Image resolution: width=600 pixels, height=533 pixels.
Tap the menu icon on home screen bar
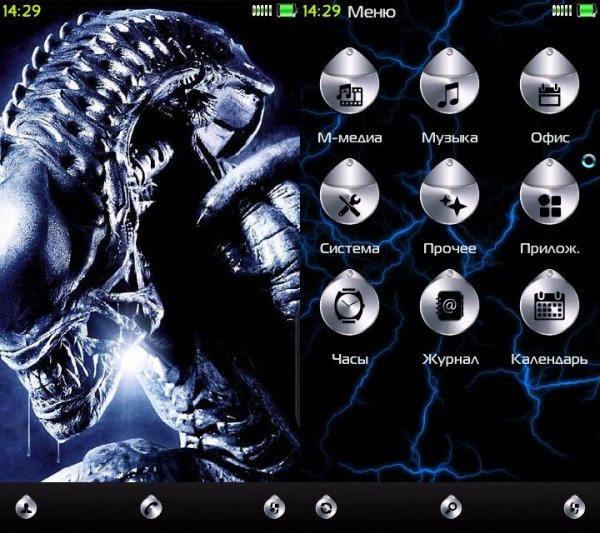coord(274,507)
